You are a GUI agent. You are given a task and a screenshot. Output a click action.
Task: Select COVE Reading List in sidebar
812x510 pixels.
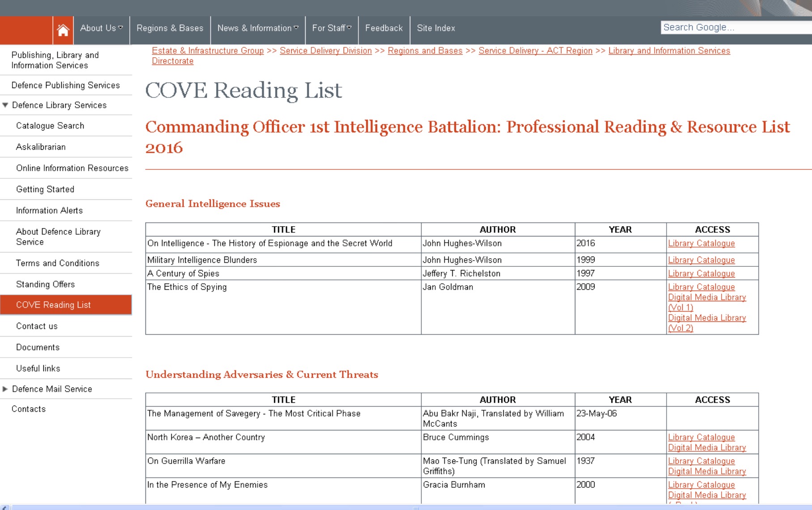click(x=53, y=305)
